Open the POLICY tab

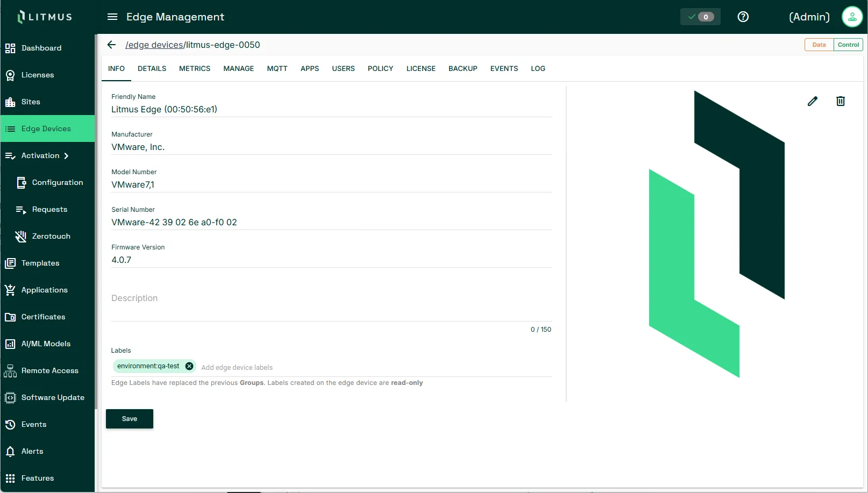pyautogui.click(x=380, y=68)
